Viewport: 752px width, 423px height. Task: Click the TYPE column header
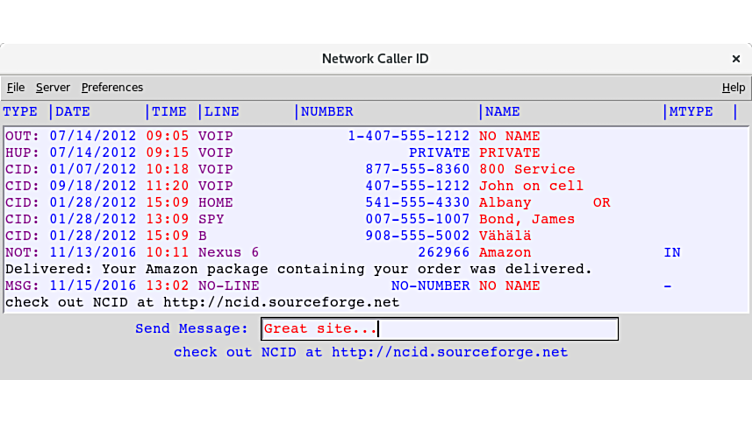pos(21,112)
